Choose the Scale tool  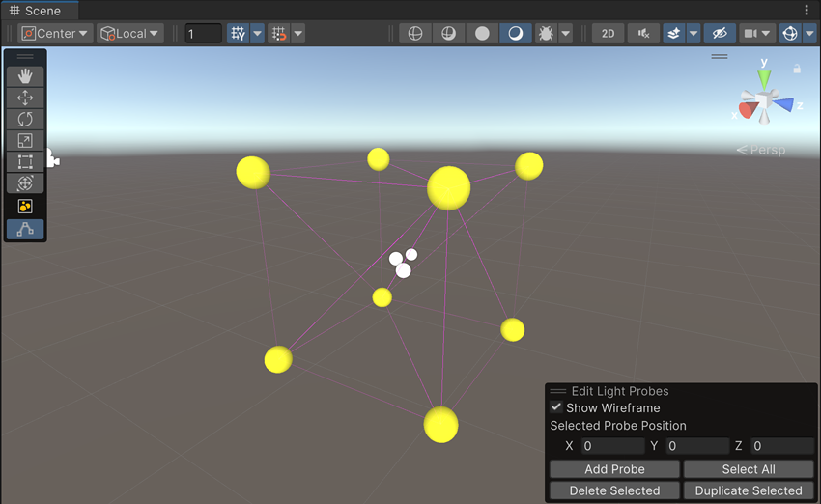(25, 141)
